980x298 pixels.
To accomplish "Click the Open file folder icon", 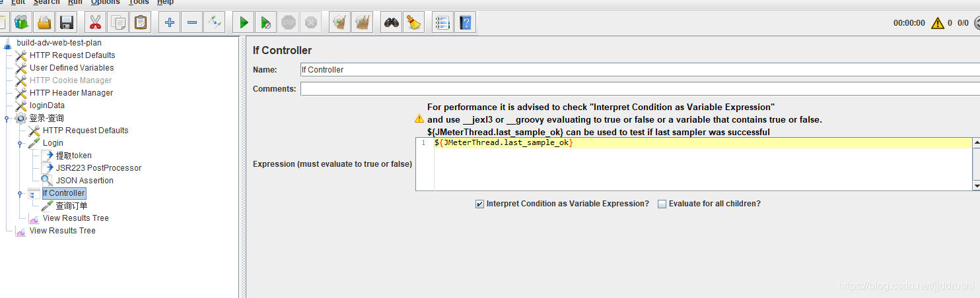I will 44,23.
